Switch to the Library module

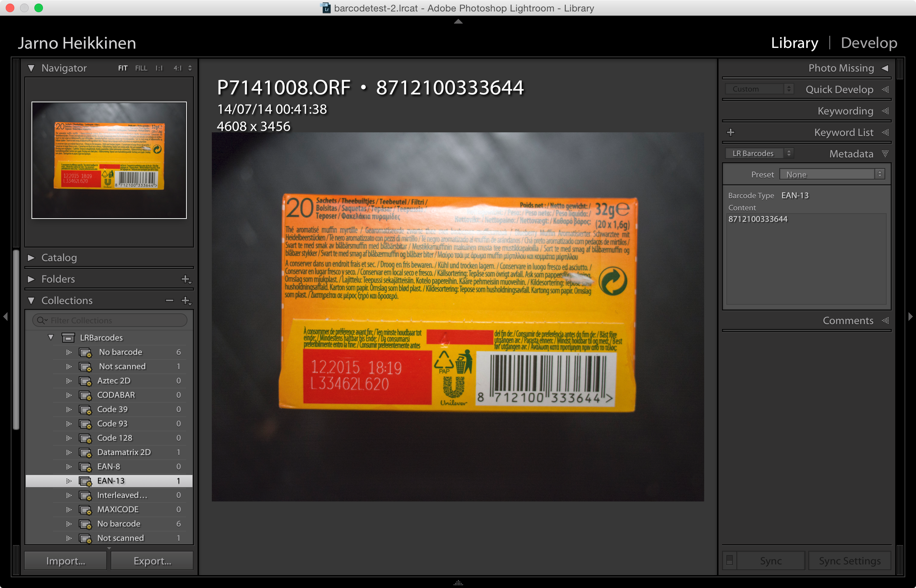795,43
